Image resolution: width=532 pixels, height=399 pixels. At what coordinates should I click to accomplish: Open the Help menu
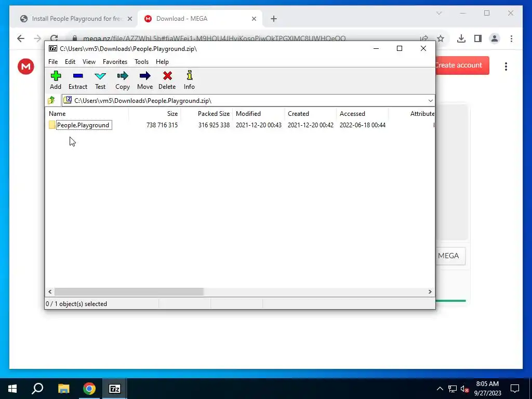click(162, 62)
